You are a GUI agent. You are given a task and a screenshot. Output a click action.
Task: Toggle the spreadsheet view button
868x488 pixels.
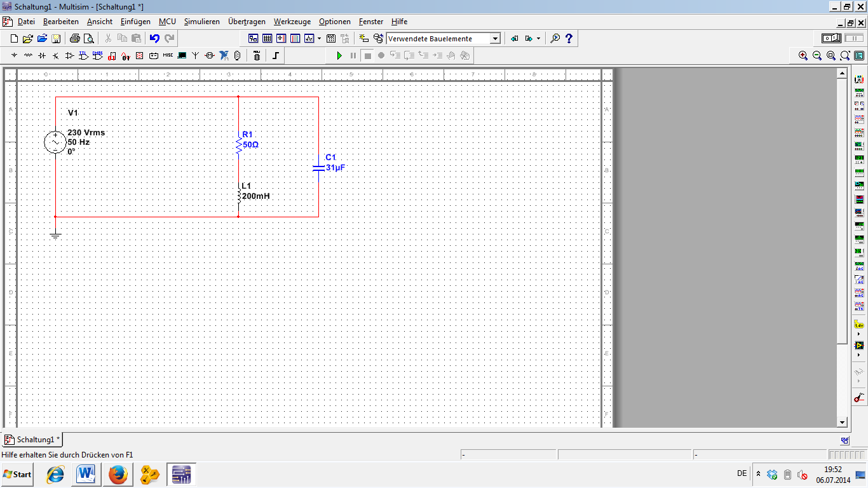tap(268, 39)
